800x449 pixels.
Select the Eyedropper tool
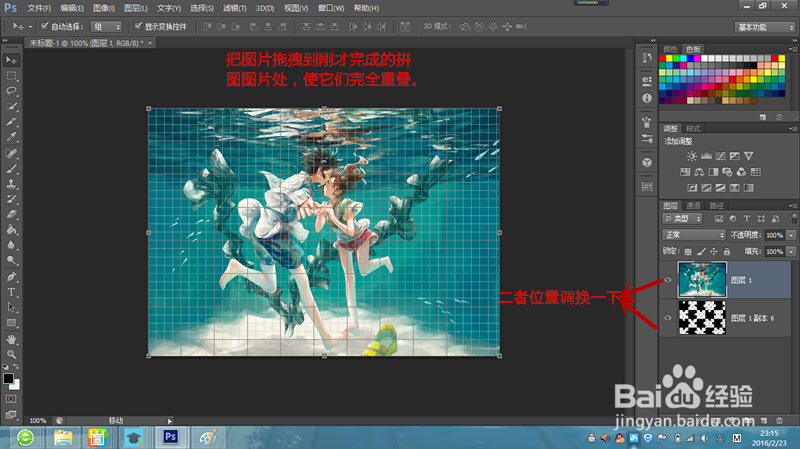11,137
